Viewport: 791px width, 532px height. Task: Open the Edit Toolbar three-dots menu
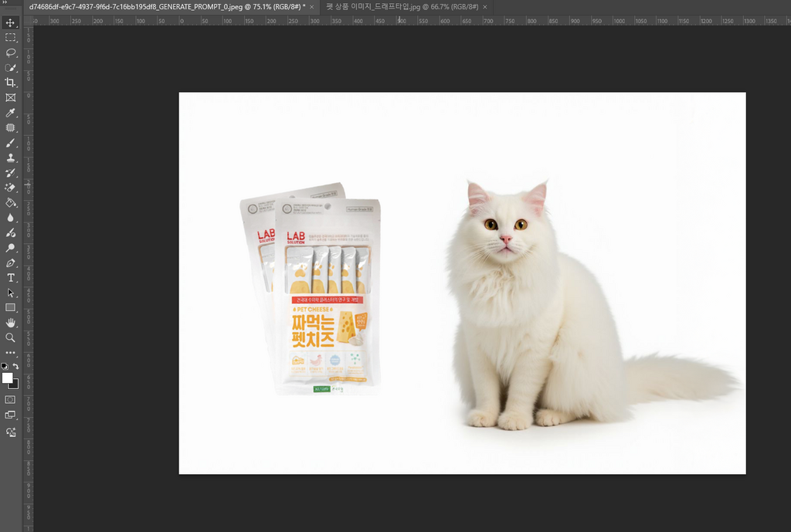(x=10, y=353)
